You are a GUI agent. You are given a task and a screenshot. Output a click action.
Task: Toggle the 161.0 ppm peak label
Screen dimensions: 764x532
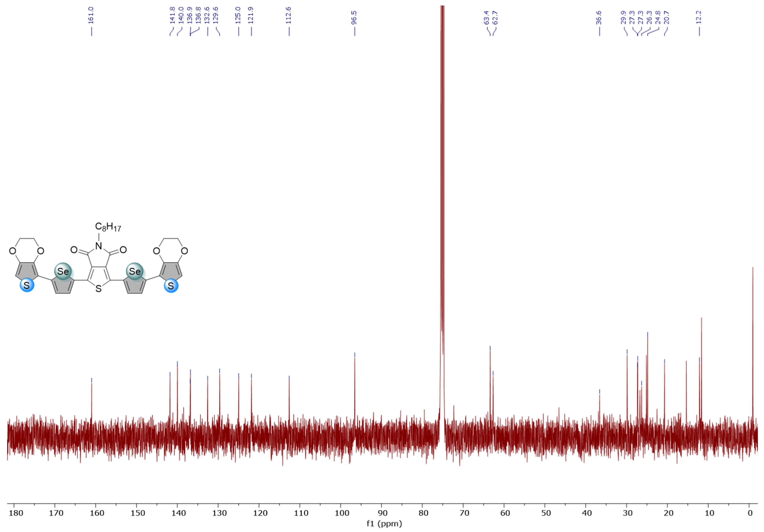click(x=91, y=15)
